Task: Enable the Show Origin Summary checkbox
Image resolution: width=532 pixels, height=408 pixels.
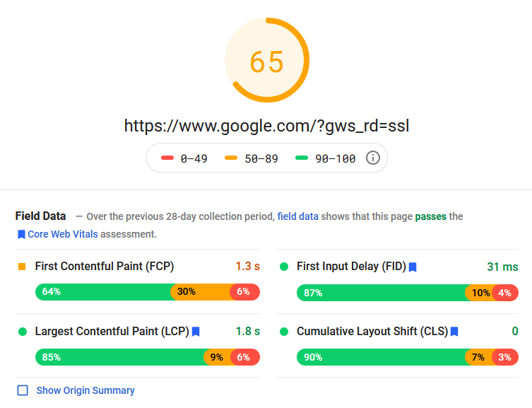Action: coord(23,390)
